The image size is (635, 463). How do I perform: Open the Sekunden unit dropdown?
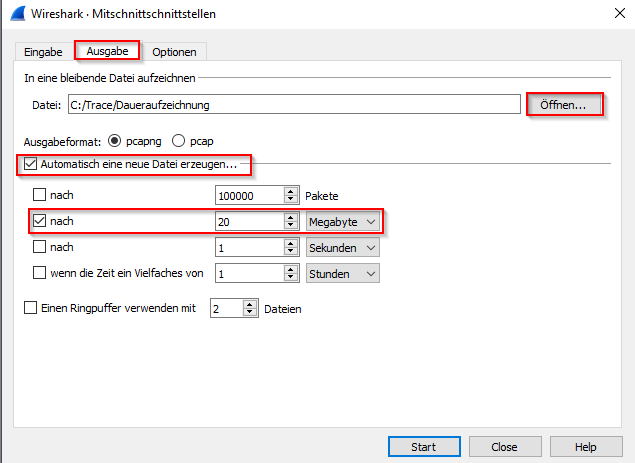click(x=342, y=247)
